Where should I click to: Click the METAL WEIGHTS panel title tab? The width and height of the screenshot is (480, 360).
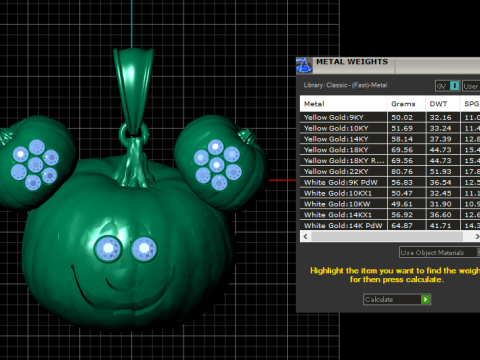[x=352, y=62]
